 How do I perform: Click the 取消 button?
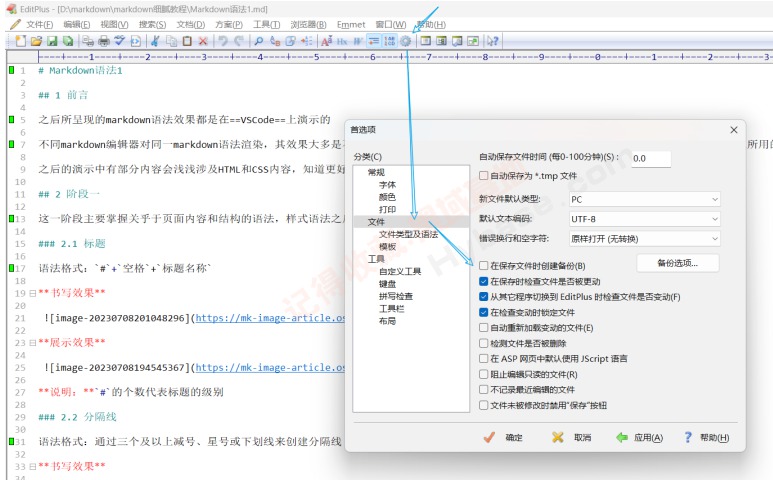click(572, 438)
